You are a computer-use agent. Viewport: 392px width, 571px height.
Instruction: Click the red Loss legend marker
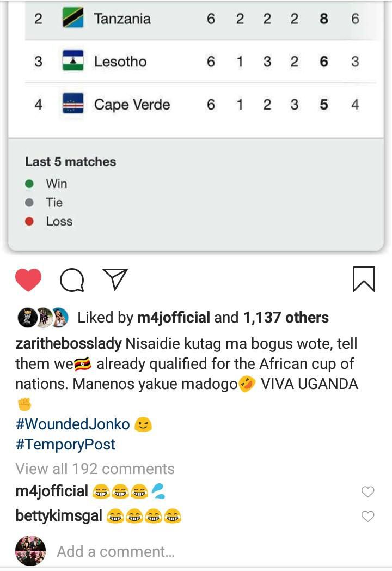click(30, 221)
